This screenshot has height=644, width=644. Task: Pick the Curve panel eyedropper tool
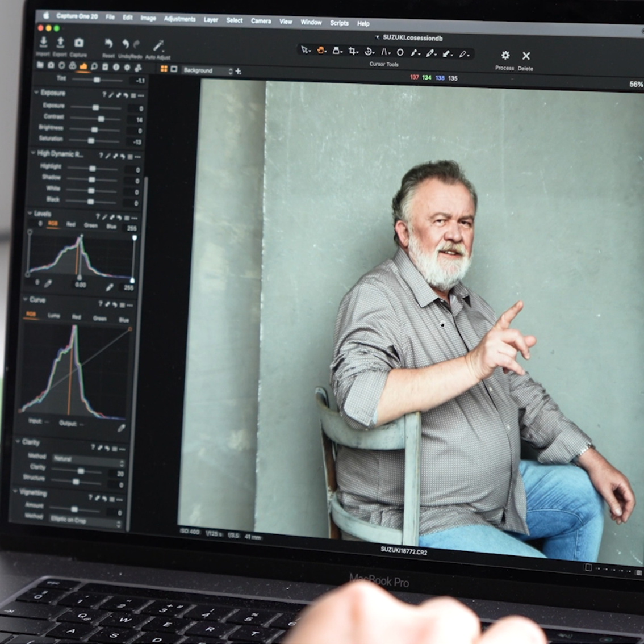(x=121, y=428)
